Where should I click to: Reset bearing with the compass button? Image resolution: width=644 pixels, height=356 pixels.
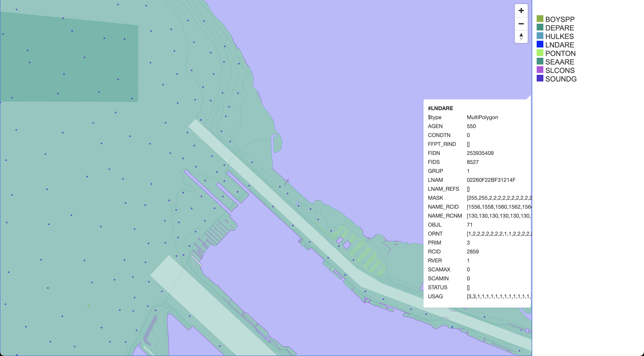click(x=521, y=37)
